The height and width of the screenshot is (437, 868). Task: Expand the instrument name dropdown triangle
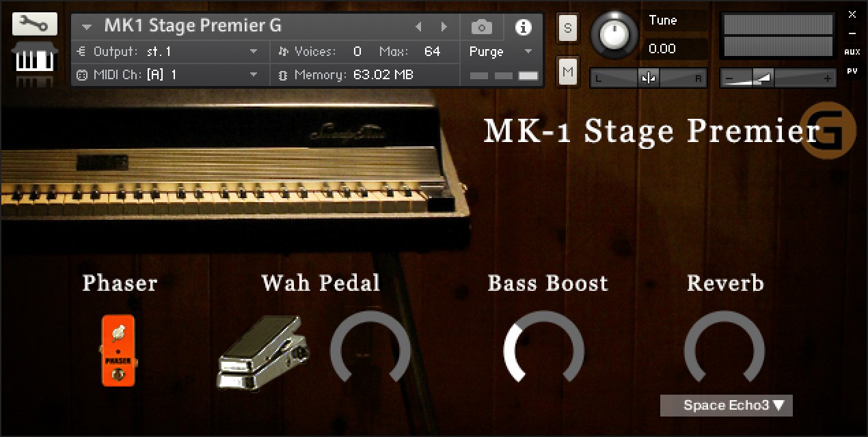pos(87,27)
